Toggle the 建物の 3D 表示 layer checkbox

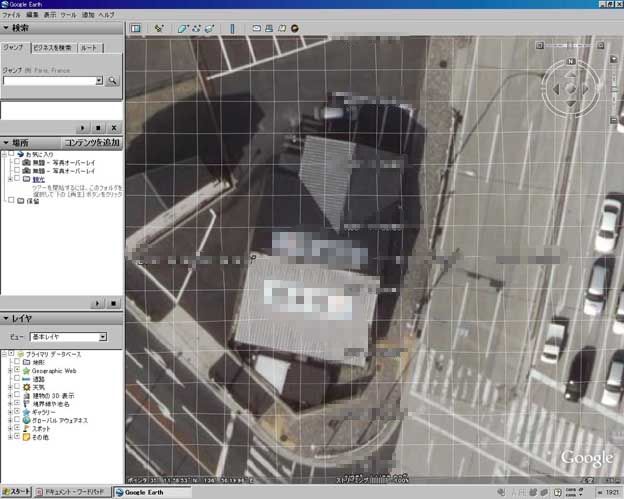point(17,395)
